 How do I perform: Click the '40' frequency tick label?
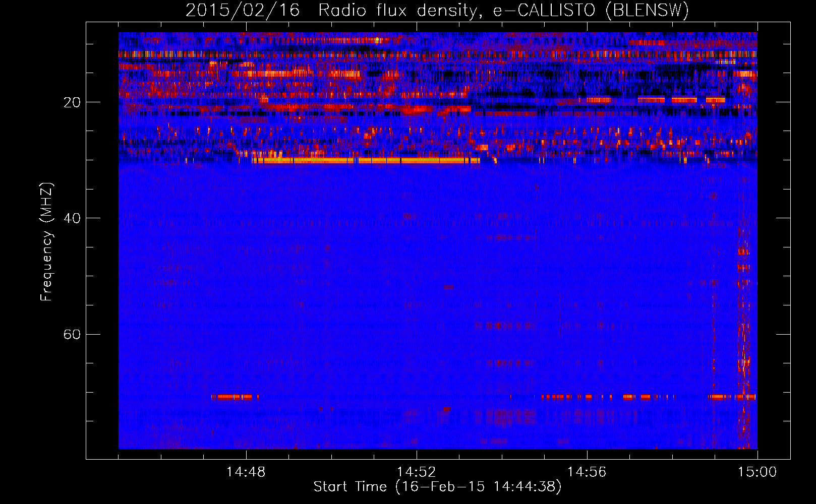(72, 218)
